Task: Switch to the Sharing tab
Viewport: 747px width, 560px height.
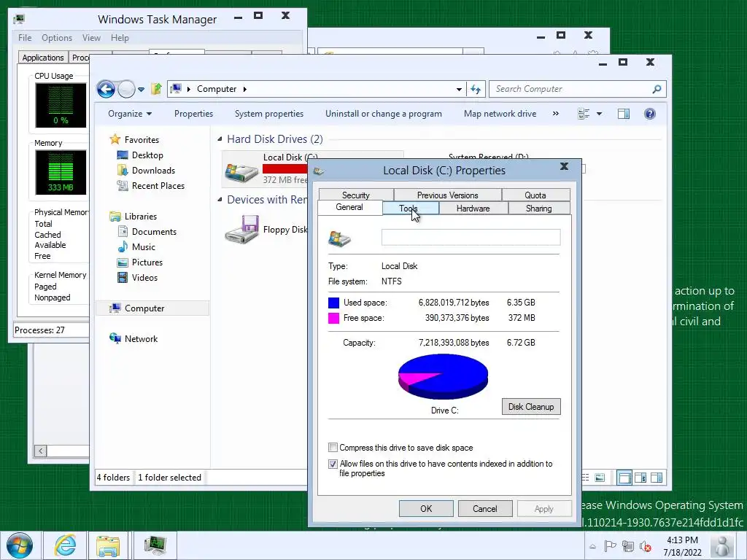Action: point(539,208)
